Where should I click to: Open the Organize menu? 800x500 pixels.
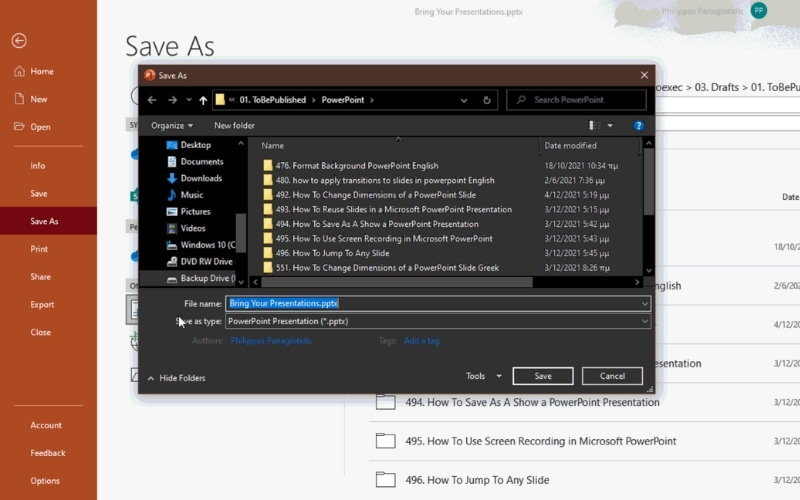click(x=172, y=126)
